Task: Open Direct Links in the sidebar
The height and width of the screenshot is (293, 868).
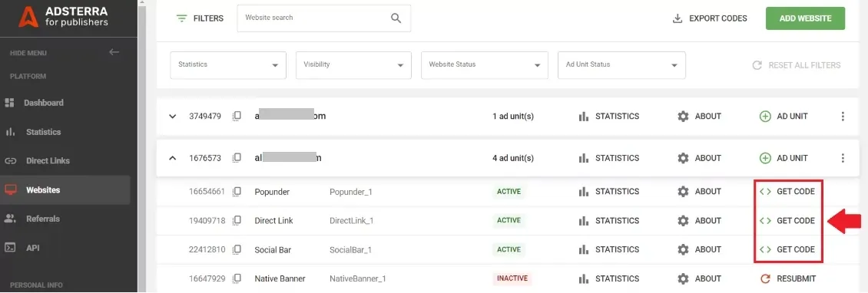Action: (48, 161)
